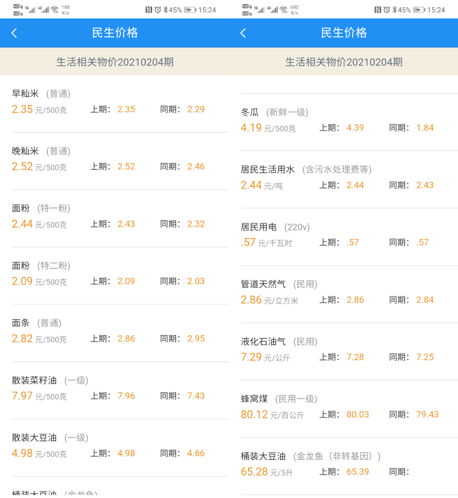Tap 蜂窝煤 current price 80.12

click(254, 415)
